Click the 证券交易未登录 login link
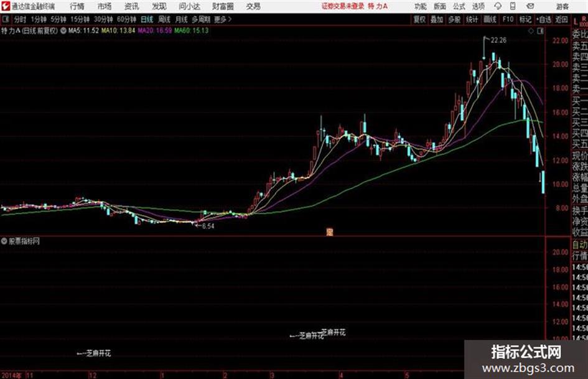 click(x=343, y=6)
